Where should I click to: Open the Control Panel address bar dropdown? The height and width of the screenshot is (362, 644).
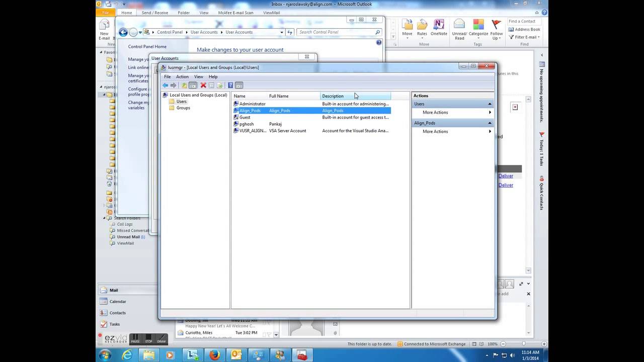coord(282,32)
